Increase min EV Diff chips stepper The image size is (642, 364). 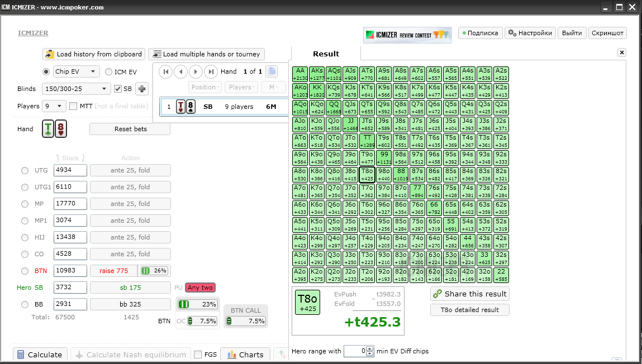(x=370, y=348)
